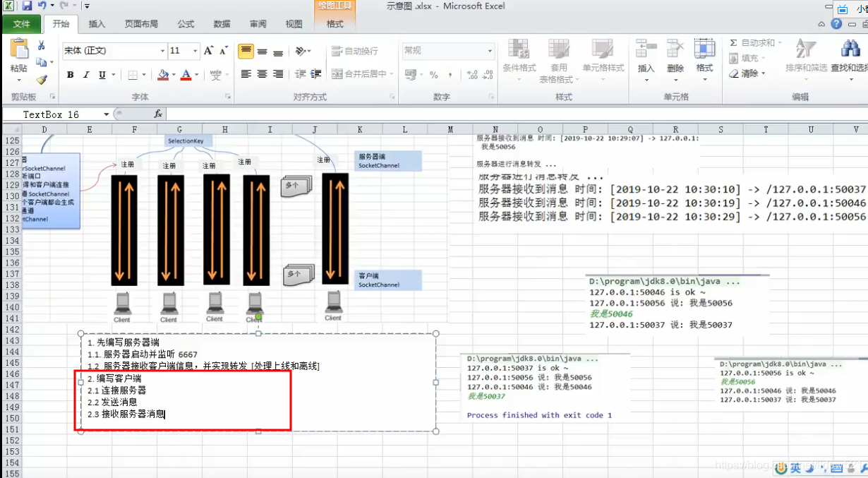Click the Copy icon in clipboard group

click(x=42, y=62)
